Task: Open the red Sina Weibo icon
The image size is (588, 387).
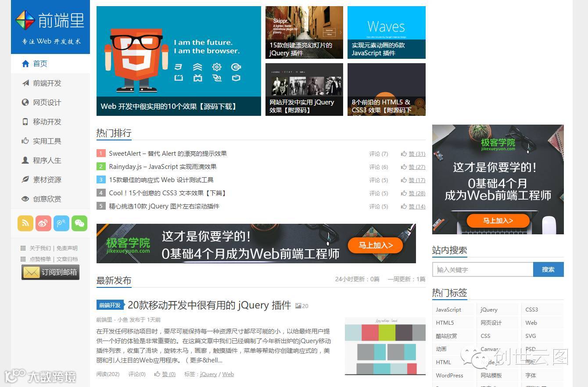Action: [43, 223]
